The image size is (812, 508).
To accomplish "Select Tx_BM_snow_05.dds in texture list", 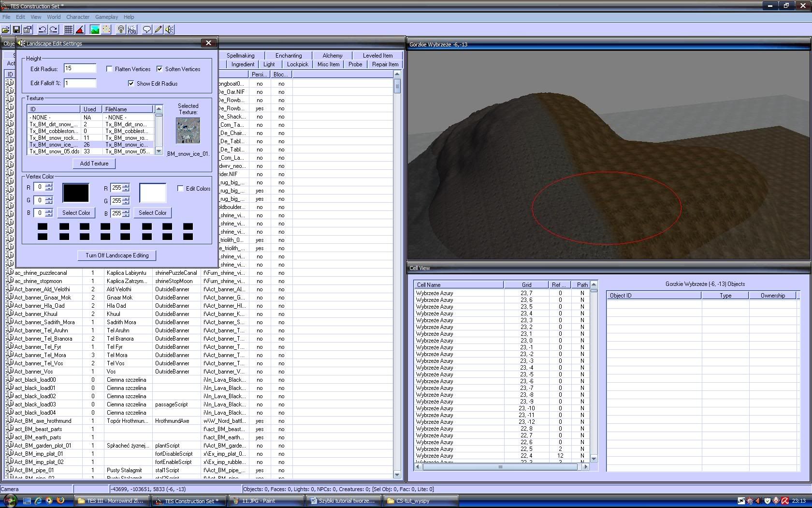I will coord(90,151).
